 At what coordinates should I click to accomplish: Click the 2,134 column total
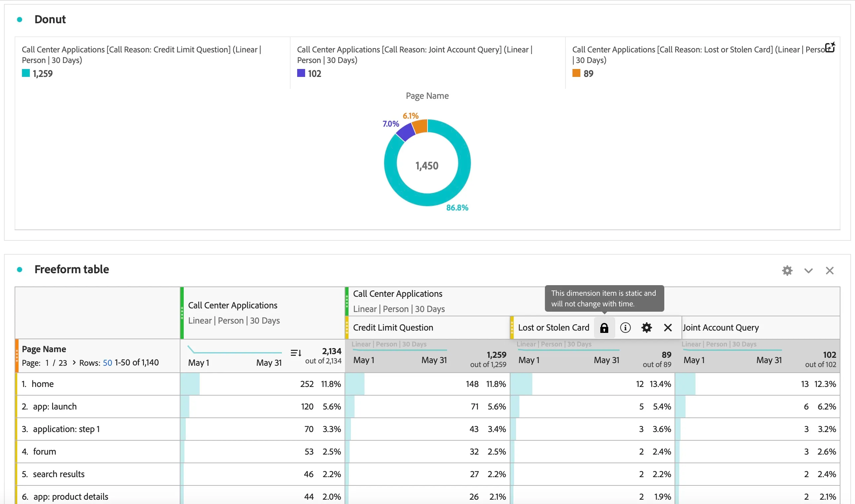pos(332,351)
